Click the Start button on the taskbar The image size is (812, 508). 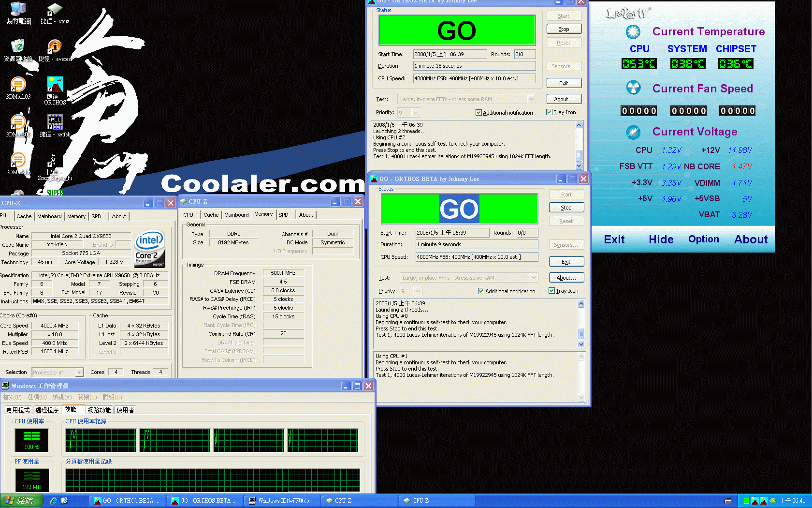click(x=22, y=501)
